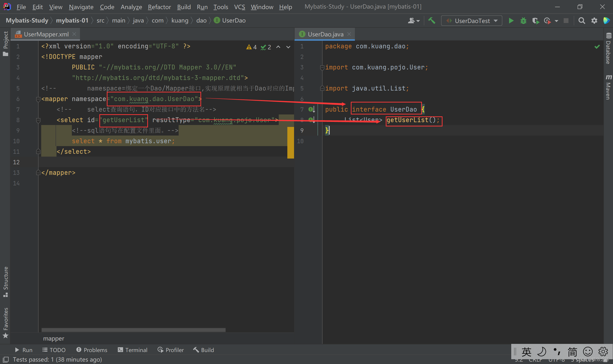Open the Problems tool window
The height and width of the screenshot is (364, 613).
tap(92, 350)
